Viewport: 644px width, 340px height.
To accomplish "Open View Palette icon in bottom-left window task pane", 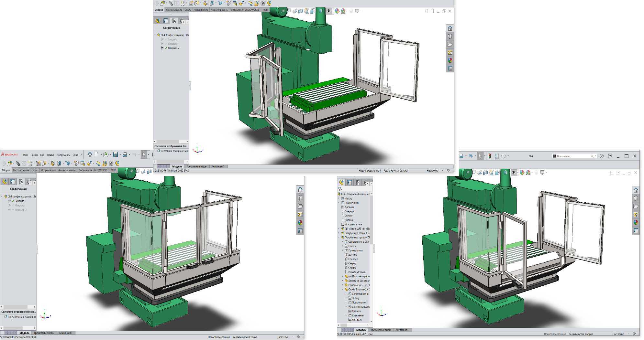I will click(x=300, y=214).
